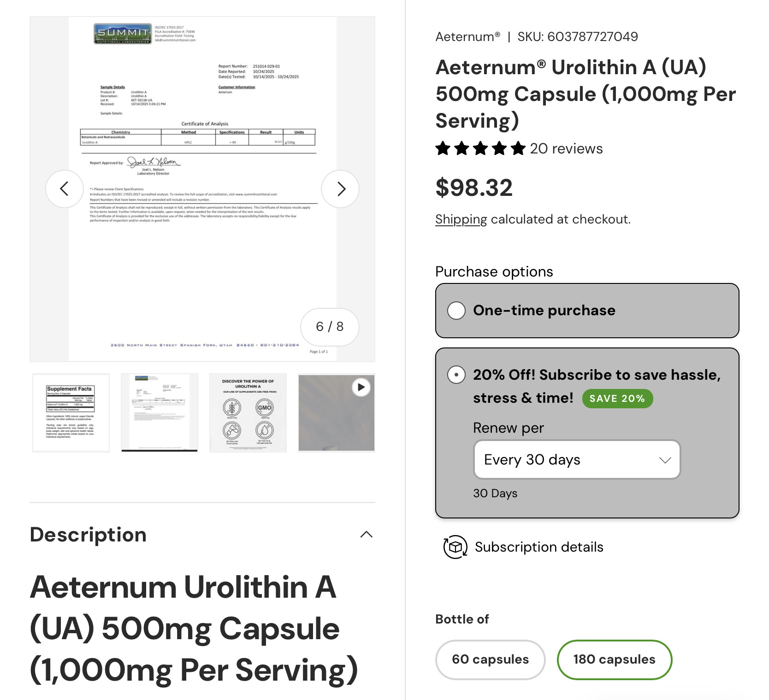This screenshot has height=700, width=769.
Task: View the Discover the Power thumbnail
Action: [248, 412]
